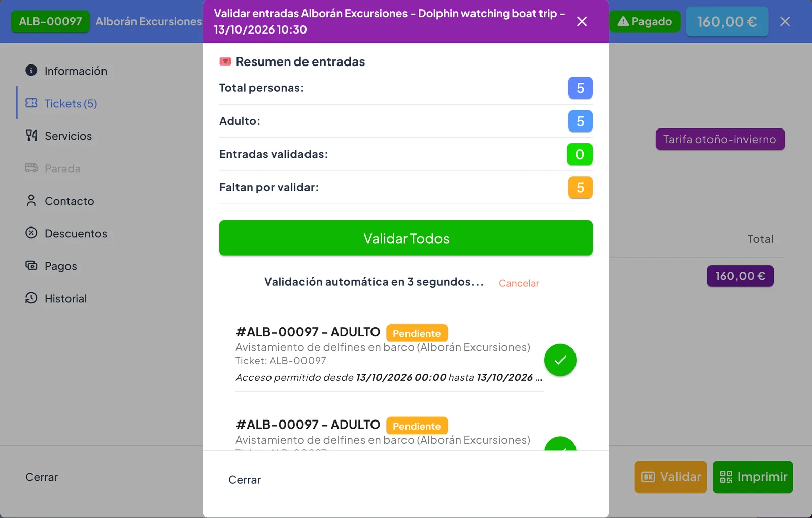Click the purple 160,00 € total badge
The image size is (812, 518).
coord(740,276)
